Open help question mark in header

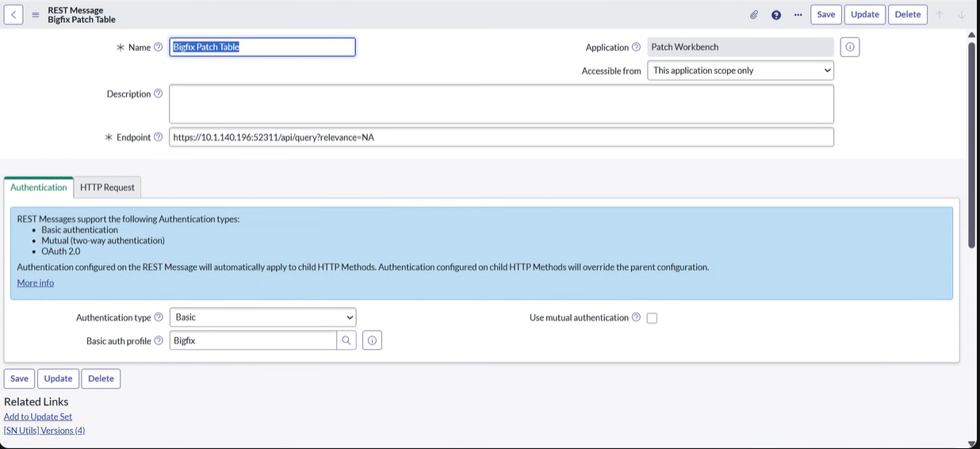tap(776, 15)
